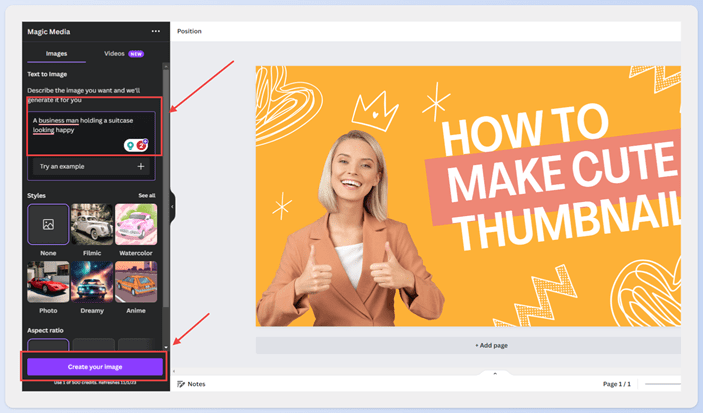Select the Watercolor style thumbnail
This screenshot has width=703, height=413.
pyautogui.click(x=136, y=224)
